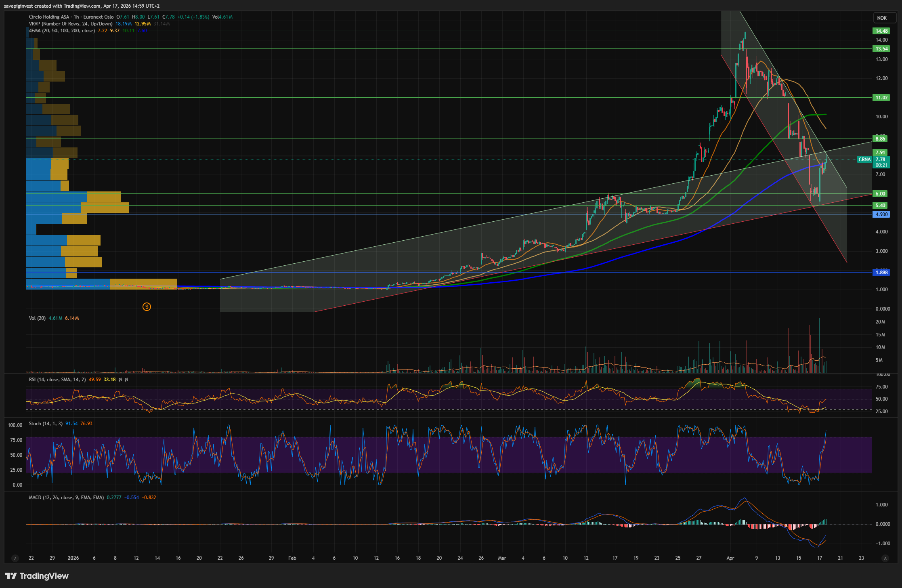Select the 14.48 horizontal line price tag
Image resolution: width=902 pixels, height=588 pixels.
(x=881, y=31)
